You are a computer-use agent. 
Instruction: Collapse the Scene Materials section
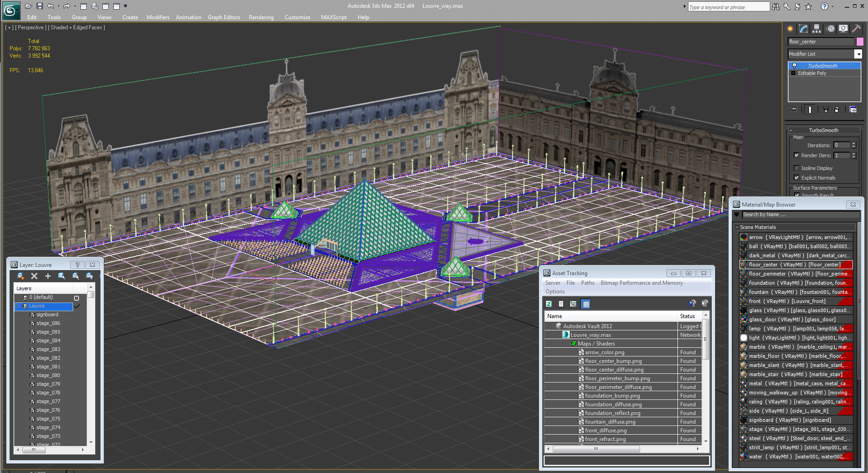pyautogui.click(x=795, y=227)
